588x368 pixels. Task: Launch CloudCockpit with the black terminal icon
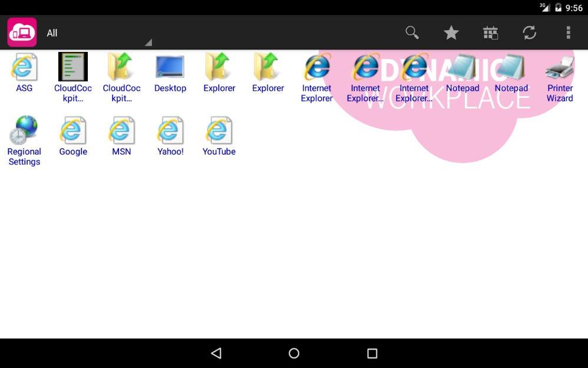72,77
